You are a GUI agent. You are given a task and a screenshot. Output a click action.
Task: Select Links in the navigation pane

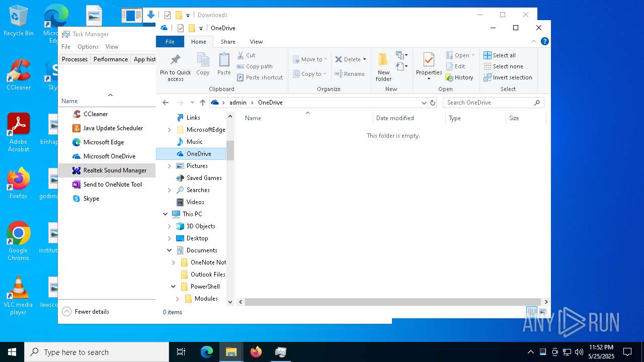click(x=193, y=118)
